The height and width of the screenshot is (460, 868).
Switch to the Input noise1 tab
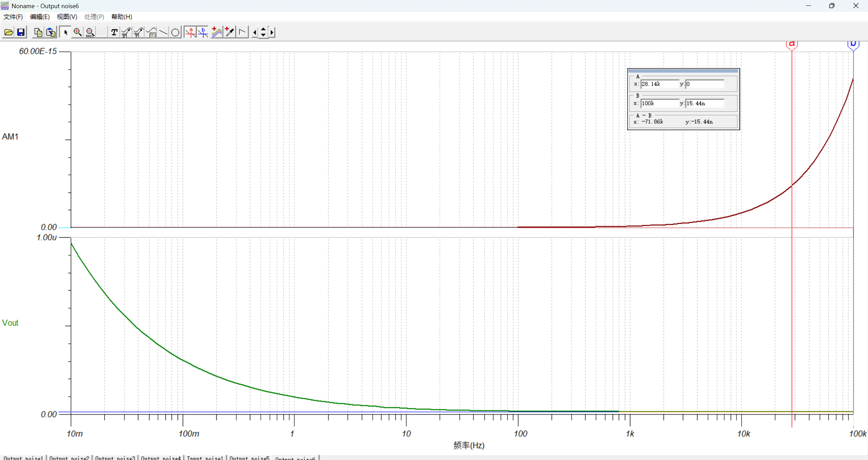pyautogui.click(x=205, y=458)
